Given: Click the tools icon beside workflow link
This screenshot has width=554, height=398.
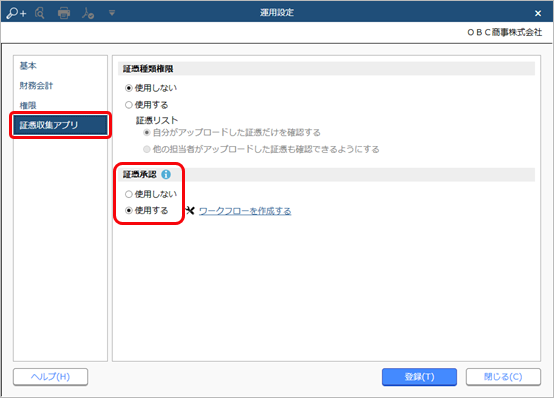Looking at the screenshot, I should [x=190, y=211].
